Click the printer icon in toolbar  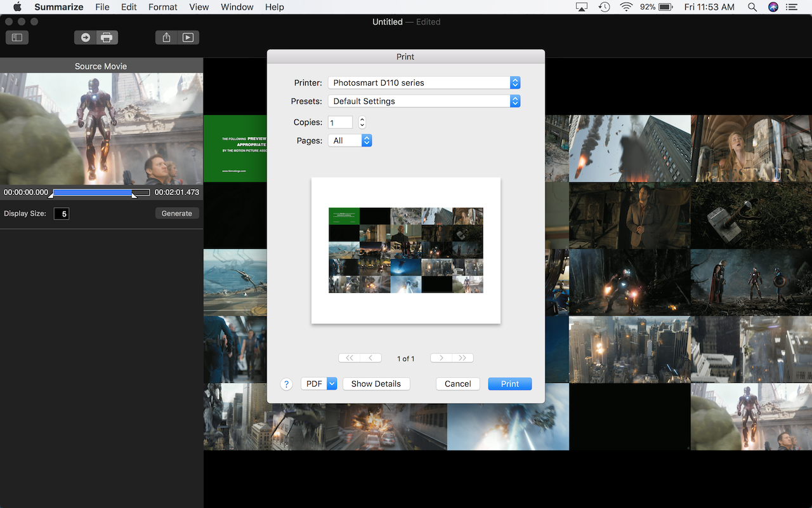(x=107, y=37)
